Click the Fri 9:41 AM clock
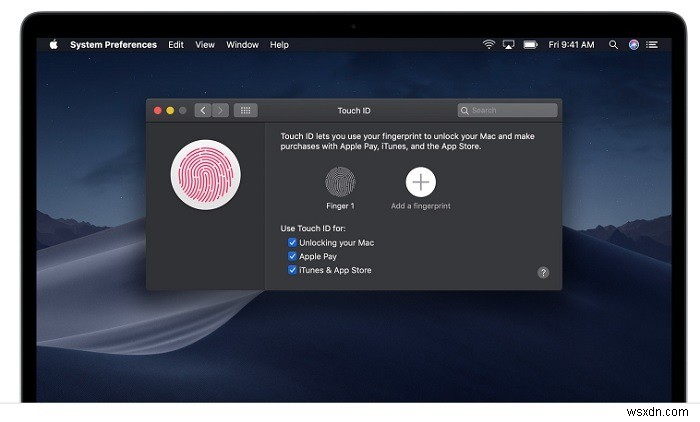Viewport: 700px width, 422px height. point(571,45)
